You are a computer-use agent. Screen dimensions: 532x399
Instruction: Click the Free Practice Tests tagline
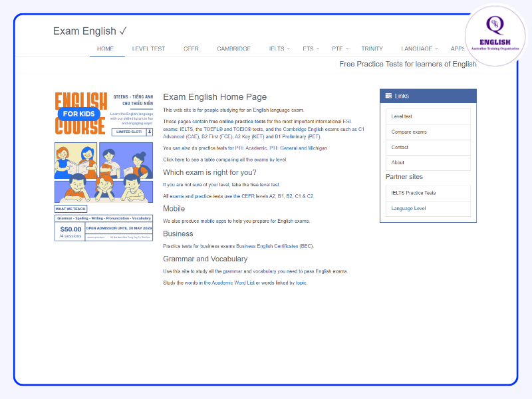[408, 64]
